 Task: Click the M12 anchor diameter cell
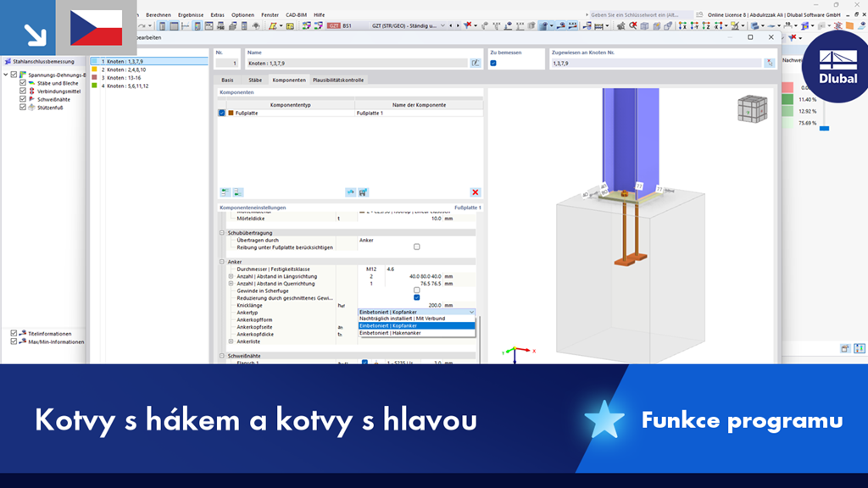point(371,269)
